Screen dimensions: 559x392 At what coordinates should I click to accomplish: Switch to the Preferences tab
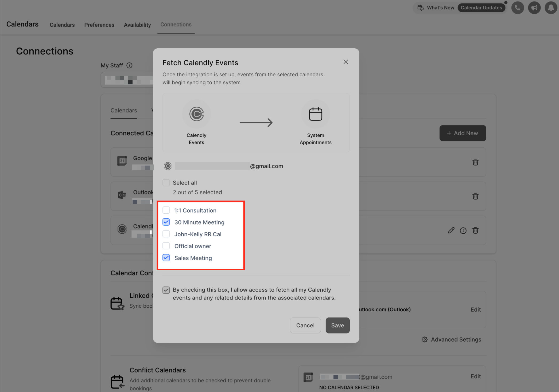pyautogui.click(x=99, y=25)
